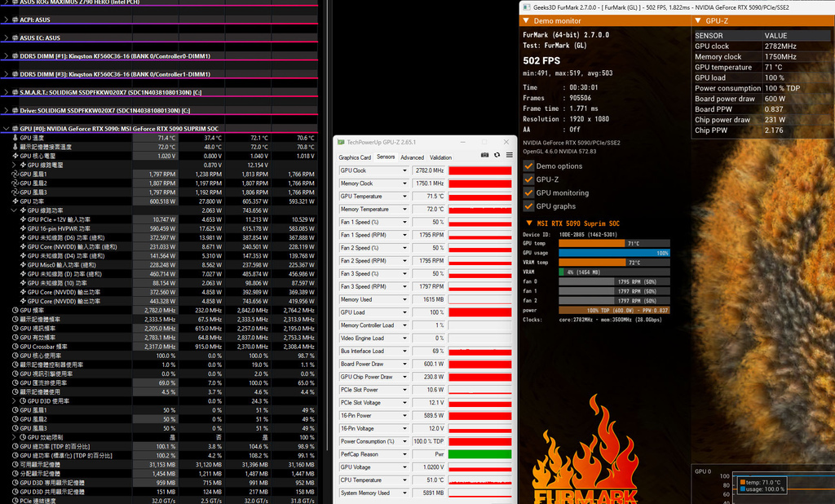Viewport: 835px width, 504px height.
Task: Click clock icon beside GPU 頻率
Action: 15,310
